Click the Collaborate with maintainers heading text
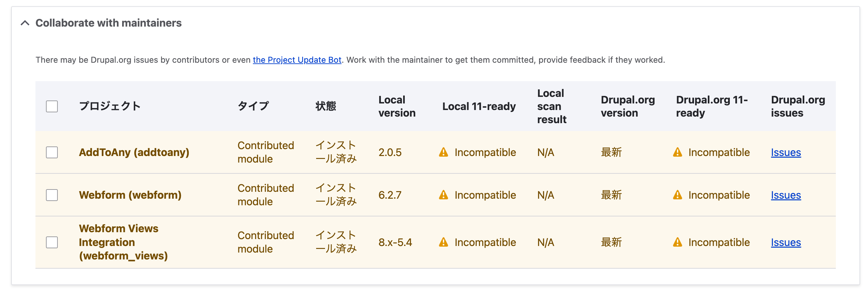The image size is (868, 289). point(108,23)
